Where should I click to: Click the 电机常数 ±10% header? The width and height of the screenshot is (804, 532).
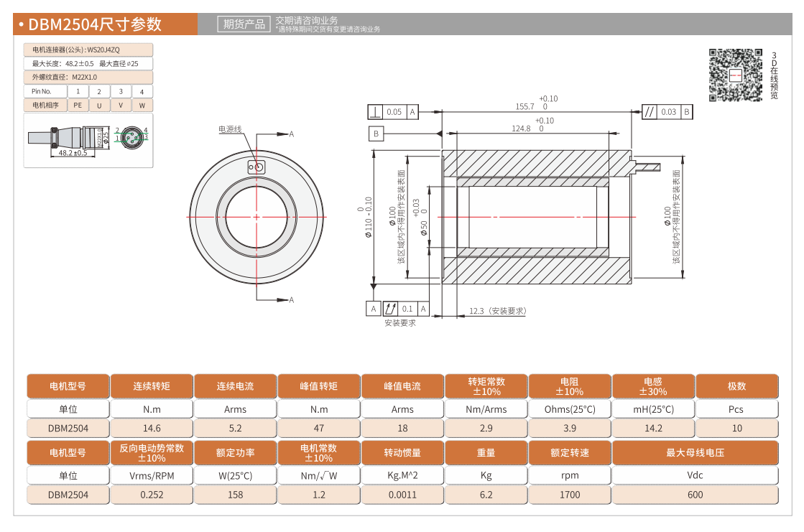319,453
